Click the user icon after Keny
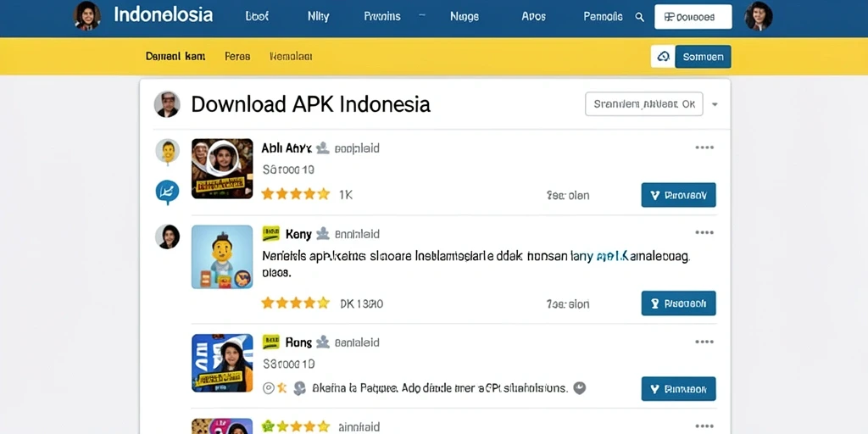This screenshot has height=434, width=868. click(323, 234)
